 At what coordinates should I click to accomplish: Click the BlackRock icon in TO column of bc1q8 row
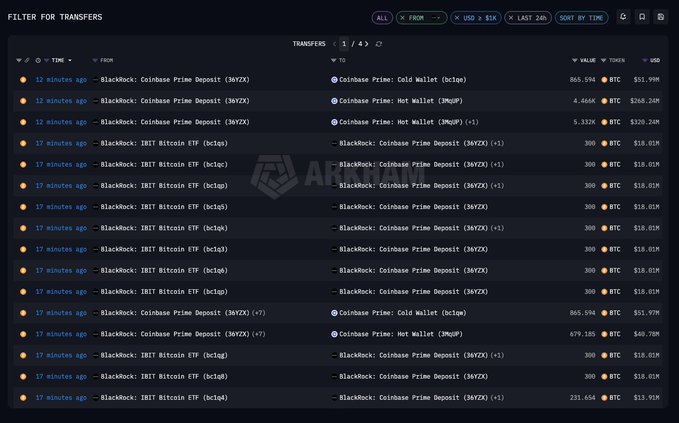[334, 376]
